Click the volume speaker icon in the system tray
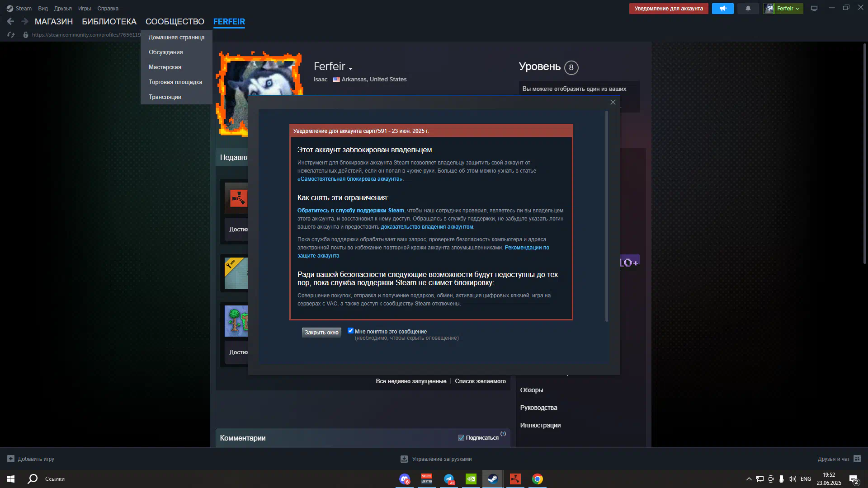Screen dimensions: 868x488 [793, 479]
